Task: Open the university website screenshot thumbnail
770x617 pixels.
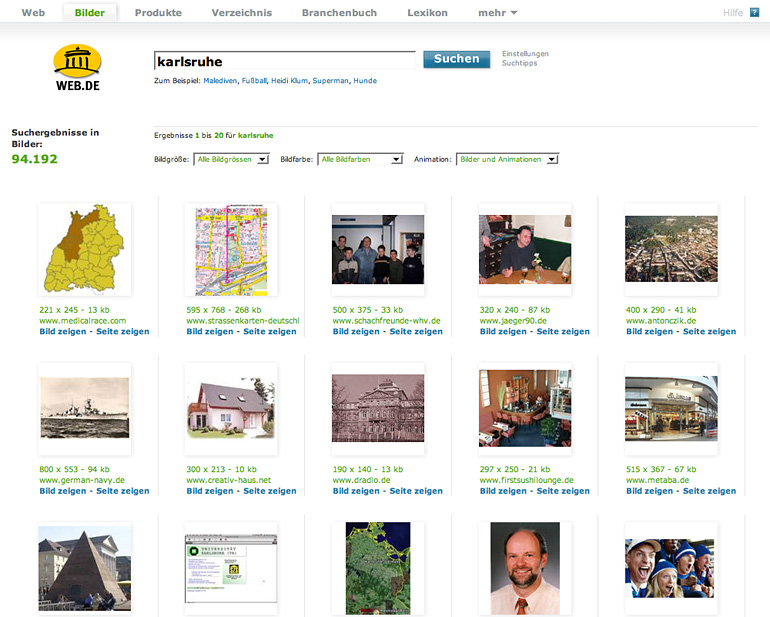Action: (x=231, y=569)
